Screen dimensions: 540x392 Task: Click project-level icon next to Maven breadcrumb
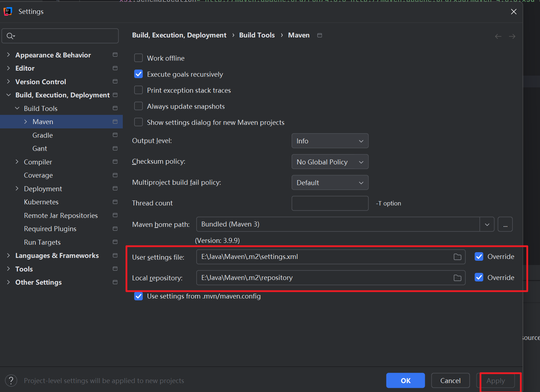coord(320,35)
